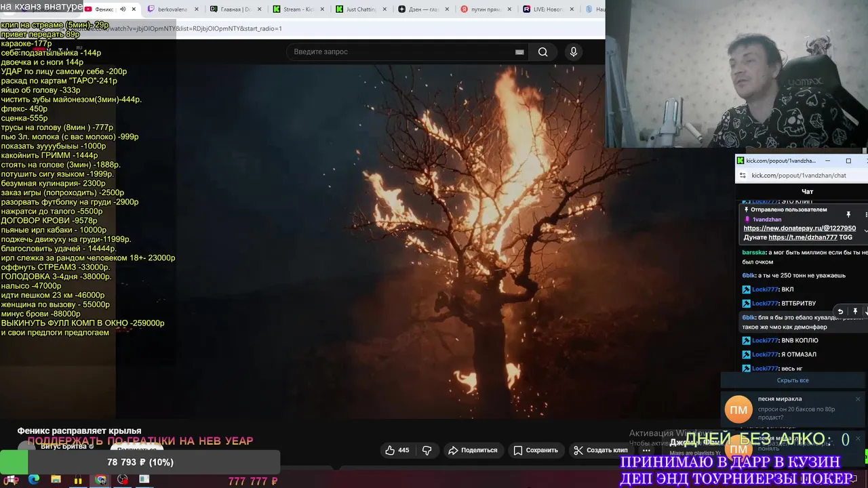Click the Чат header in popout window
Image resolution: width=868 pixels, height=488 pixels.
click(x=808, y=192)
